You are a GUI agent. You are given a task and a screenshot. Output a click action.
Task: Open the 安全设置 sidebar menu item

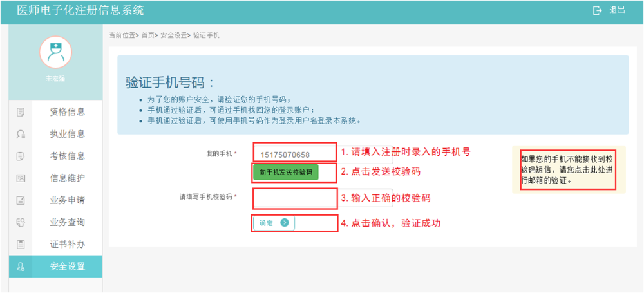[x=67, y=267]
